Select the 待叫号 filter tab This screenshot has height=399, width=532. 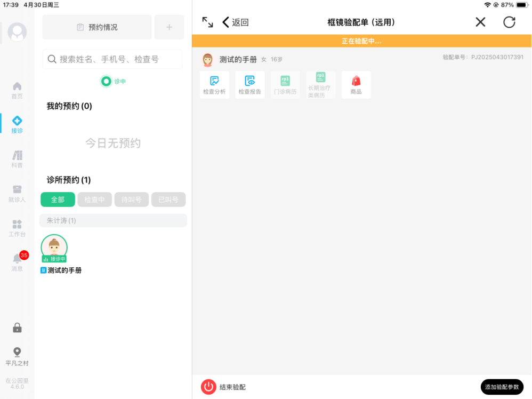tap(131, 199)
